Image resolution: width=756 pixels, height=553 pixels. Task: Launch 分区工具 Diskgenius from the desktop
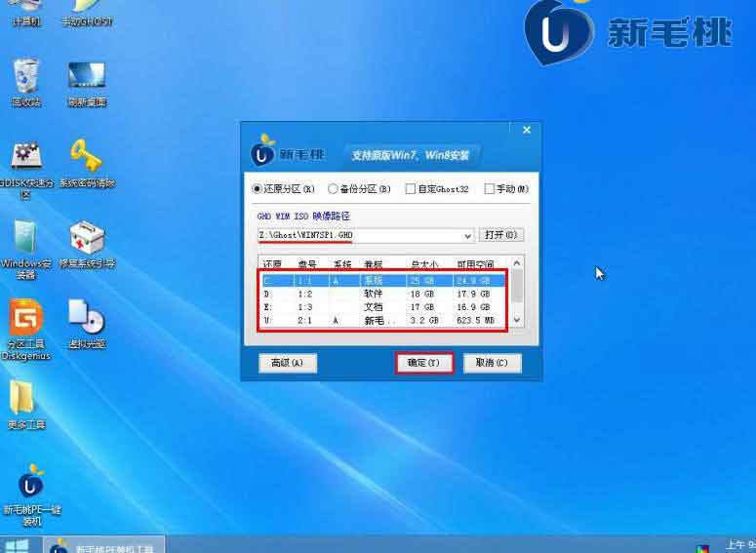coord(26,330)
